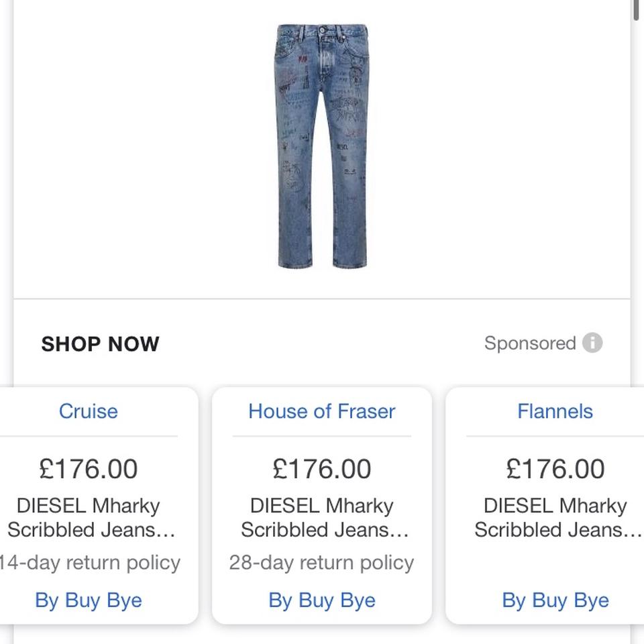Viewport: 644px width, 644px height.
Task: Click the SHOP NOW heading
Action: click(x=101, y=344)
